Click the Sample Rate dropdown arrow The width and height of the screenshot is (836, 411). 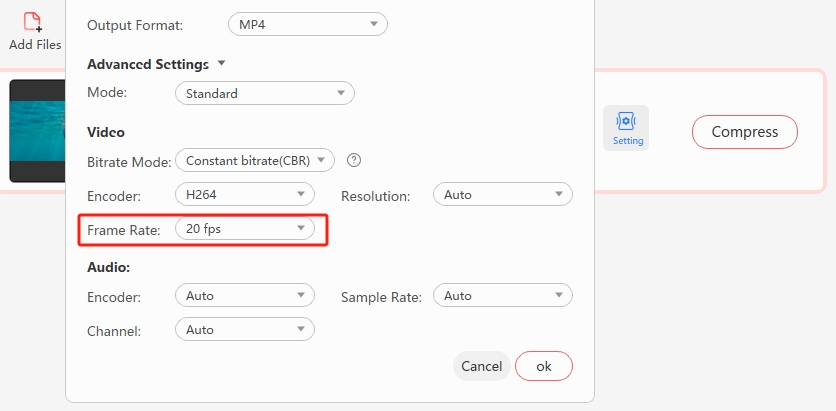click(558, 296)
